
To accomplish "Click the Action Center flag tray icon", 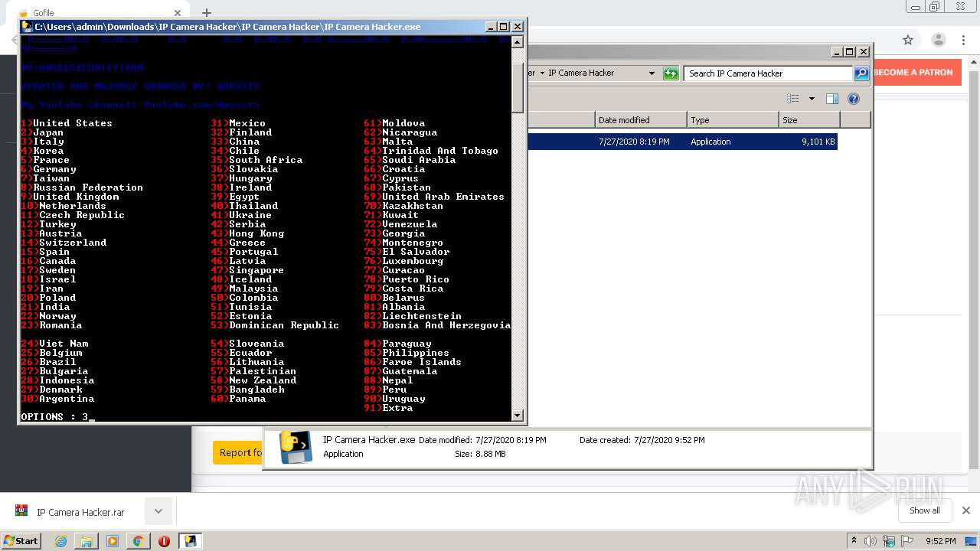I will tap(907, 541).
